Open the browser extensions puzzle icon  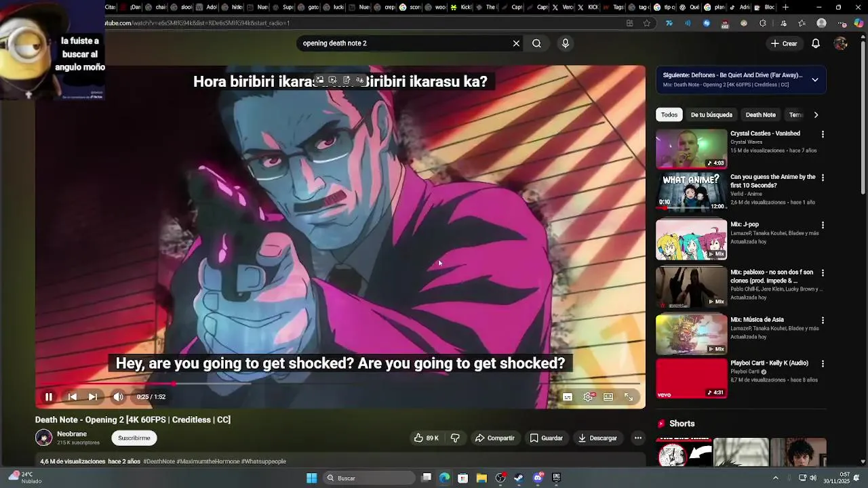763,23
